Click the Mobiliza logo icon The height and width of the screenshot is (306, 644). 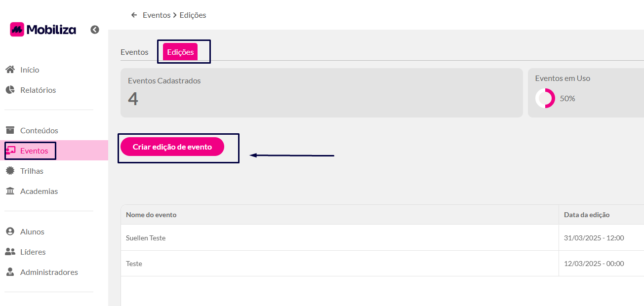(17, 30)
